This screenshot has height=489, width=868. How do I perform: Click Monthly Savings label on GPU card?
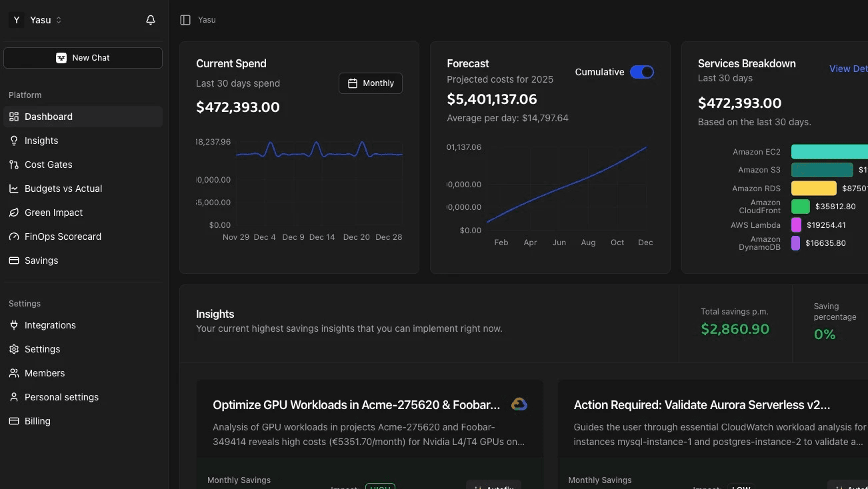[x=239, y=480]
